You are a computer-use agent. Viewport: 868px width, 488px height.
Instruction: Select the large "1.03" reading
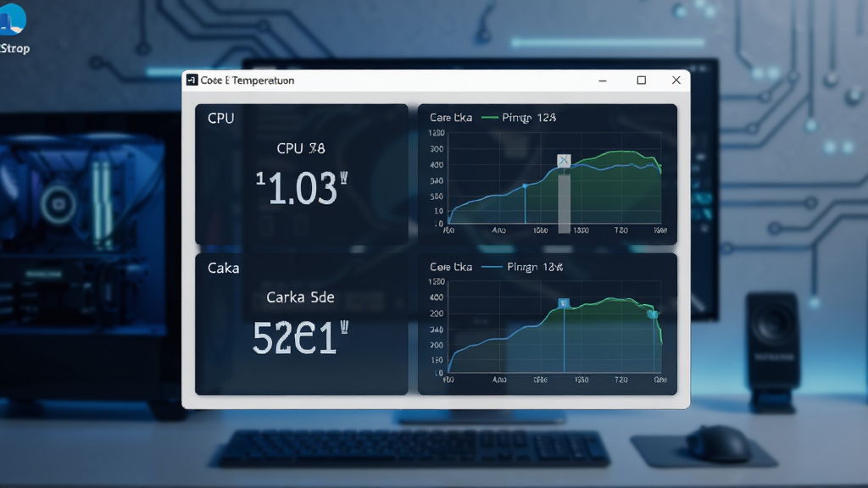[302, 188]
